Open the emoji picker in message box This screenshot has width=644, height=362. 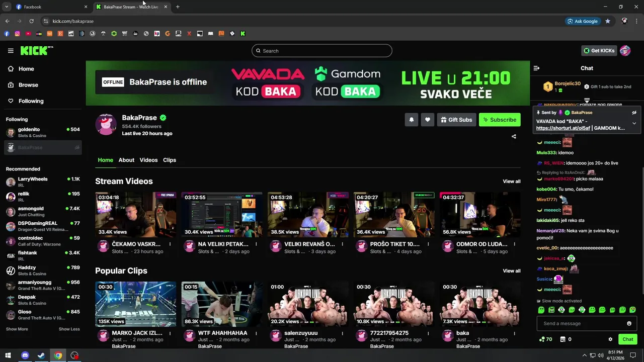[629, 323]
